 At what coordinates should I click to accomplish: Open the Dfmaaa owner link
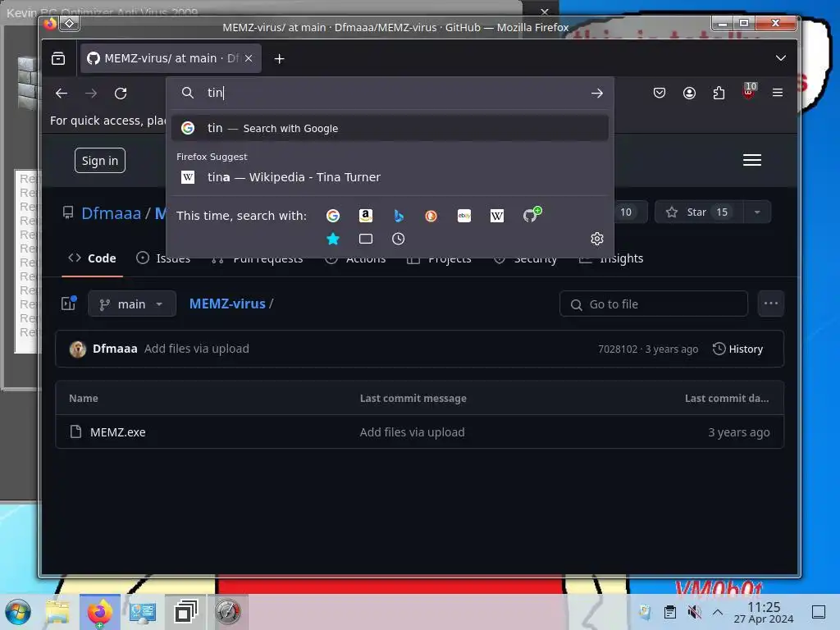tap(111, 213)
